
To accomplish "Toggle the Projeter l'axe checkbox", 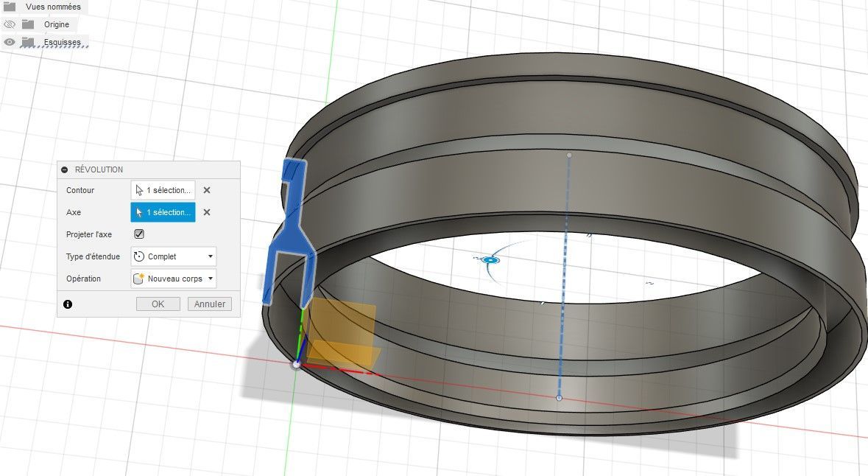I will pyautogui.click(x=139, y=234).
